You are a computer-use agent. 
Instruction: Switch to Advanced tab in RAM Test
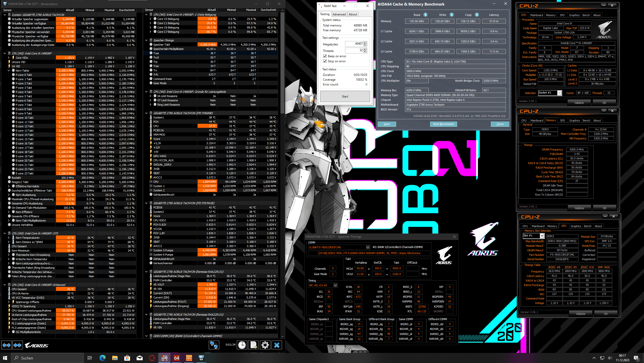coord(339,14)
